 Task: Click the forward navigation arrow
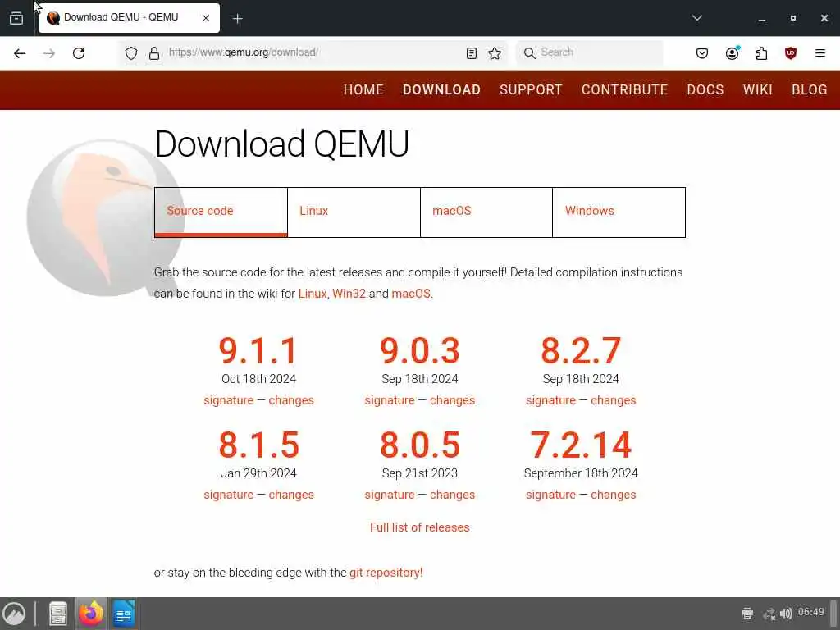pos(48,53)
